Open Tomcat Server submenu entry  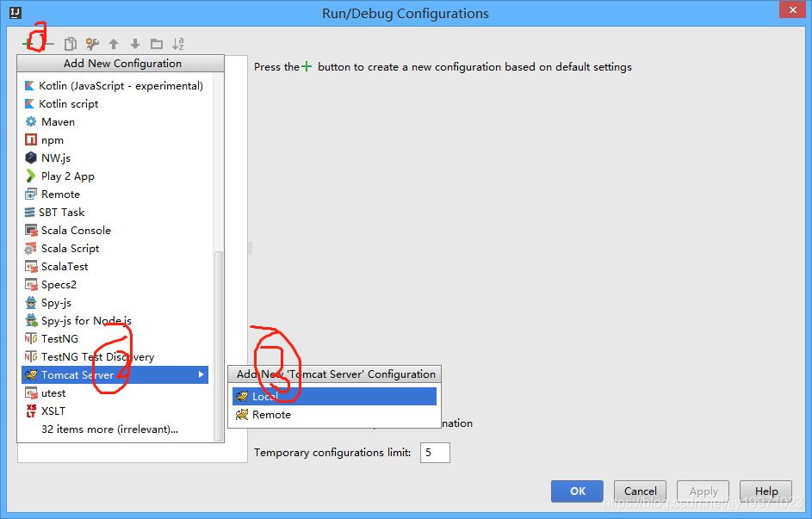pyautogui.click(x=115, y=375)
